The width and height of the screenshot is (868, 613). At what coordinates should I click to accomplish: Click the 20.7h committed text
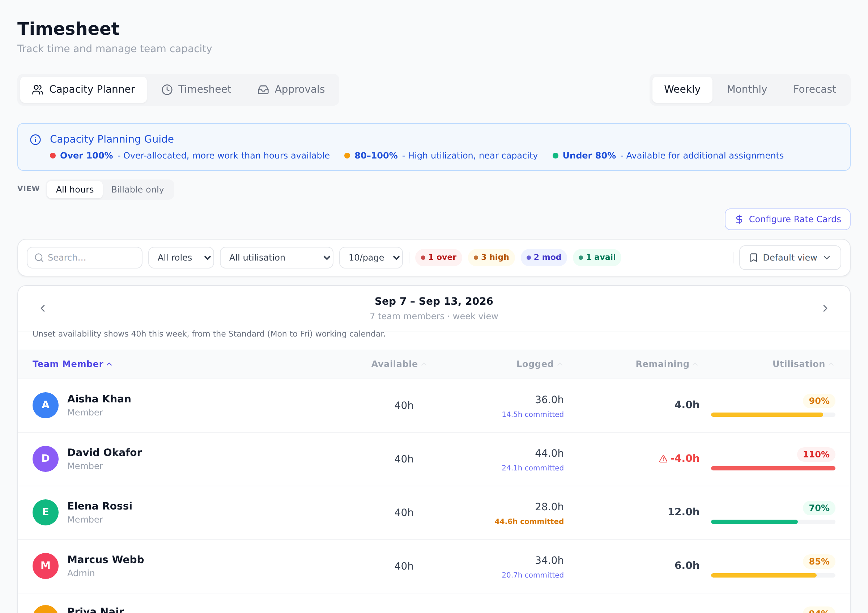click(533, 575)
